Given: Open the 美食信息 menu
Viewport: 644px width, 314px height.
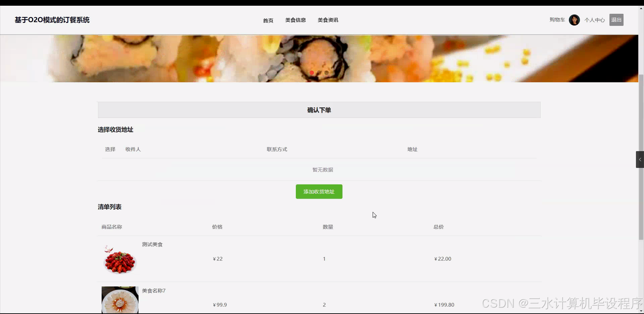Looking at the screenshot, I should [x=296, y=20].
